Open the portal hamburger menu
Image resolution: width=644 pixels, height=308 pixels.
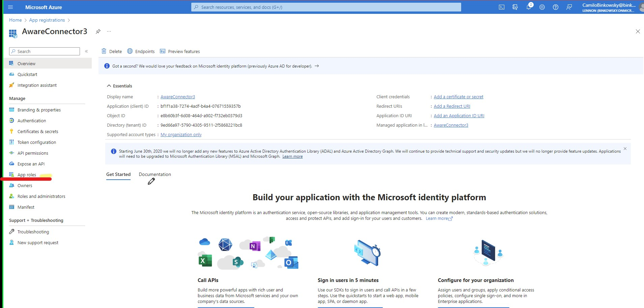(x=10, y=7)
